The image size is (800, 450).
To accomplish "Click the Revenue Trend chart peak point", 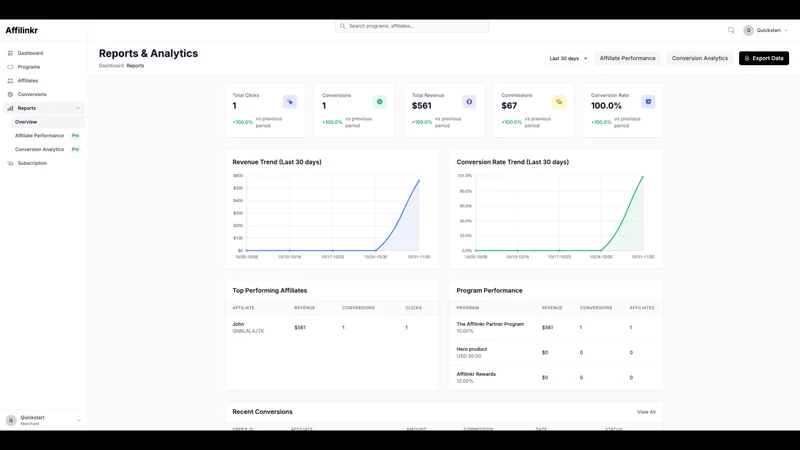I will click(419, 181).
